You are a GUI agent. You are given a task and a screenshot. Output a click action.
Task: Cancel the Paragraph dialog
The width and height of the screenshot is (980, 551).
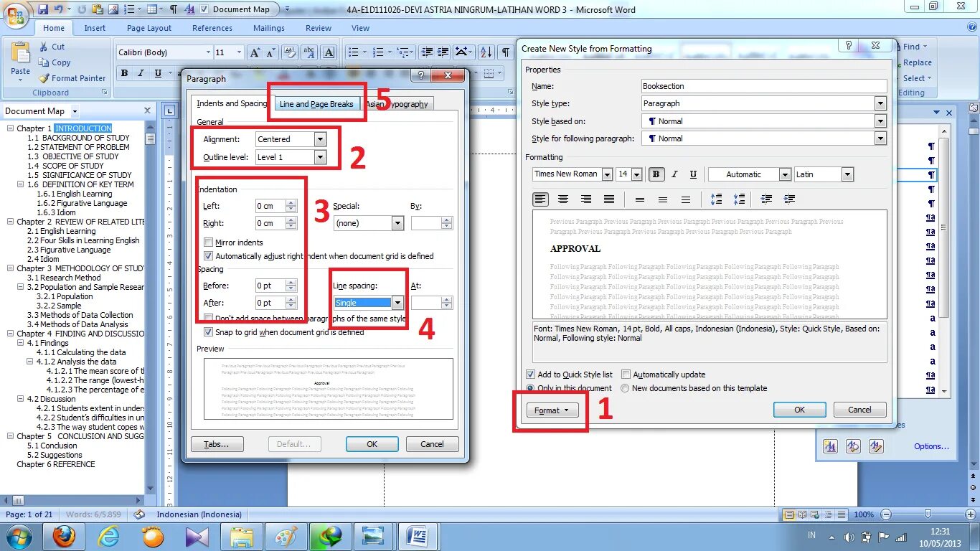432,444
